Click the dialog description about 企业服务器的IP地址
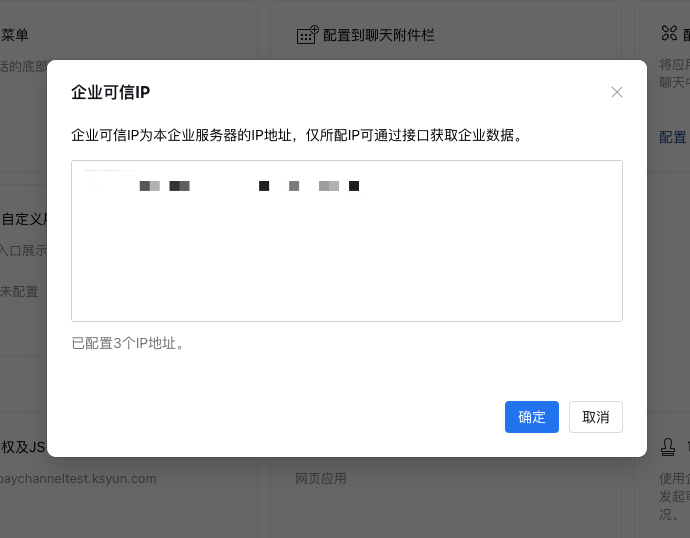The image size is (690, 538). (297, 135)
